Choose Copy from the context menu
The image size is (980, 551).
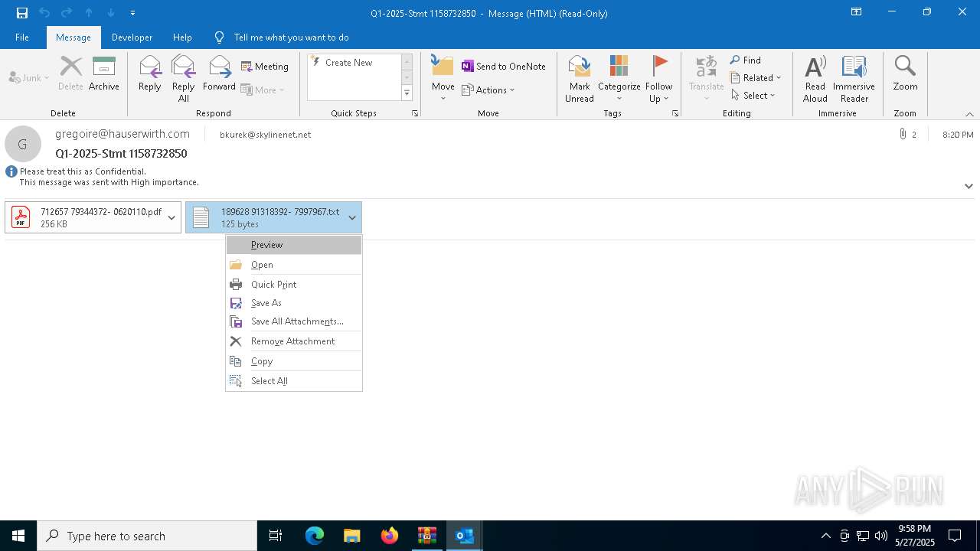coord(294,361)
